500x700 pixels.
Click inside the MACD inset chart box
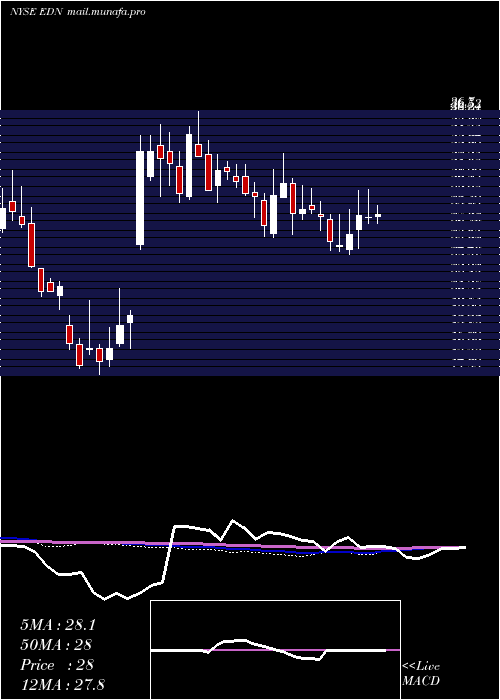[275, 650]
